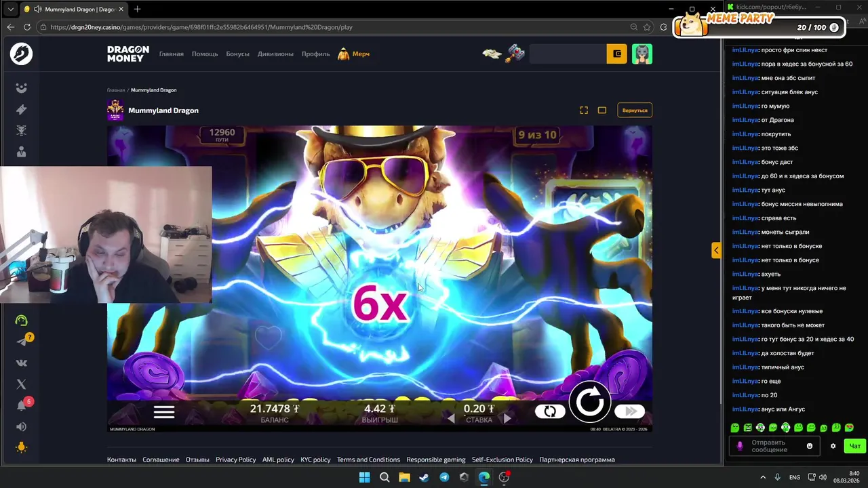This screenshot has width=868, height=488.
Task: Click Главная in the breadcrumb
Action: [x=116, y=90]
